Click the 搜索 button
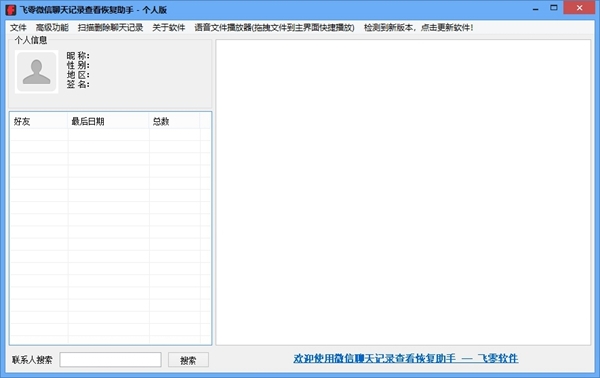This screenshot has height=378, width=600. pos(188,360)
